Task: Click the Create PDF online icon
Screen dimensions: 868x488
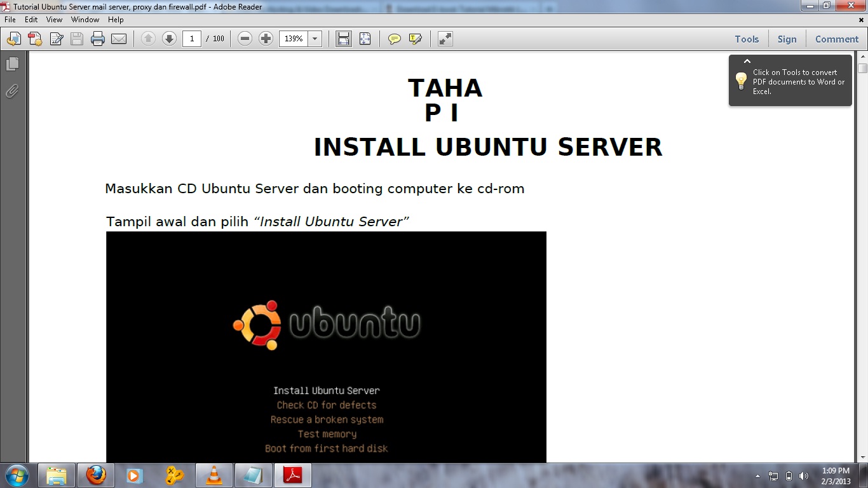Action: click(x=35, y=39)
